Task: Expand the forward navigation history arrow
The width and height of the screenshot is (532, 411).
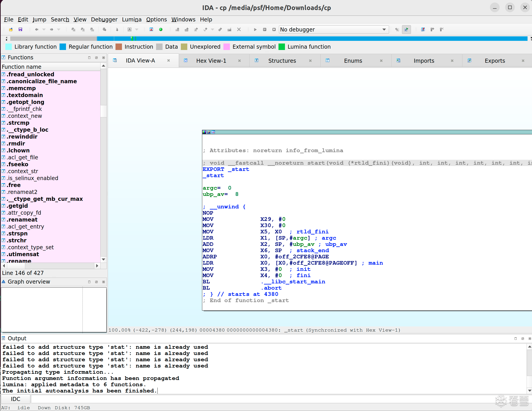Action: [59, 29]
